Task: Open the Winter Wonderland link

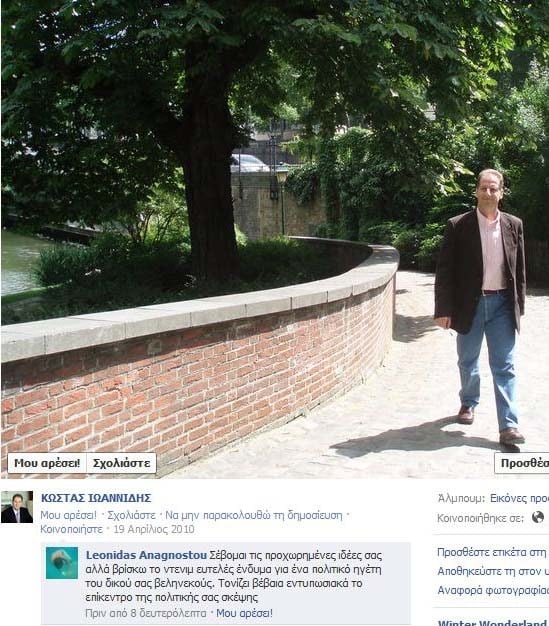Action: pyautogui.click(x=493, y=622)
